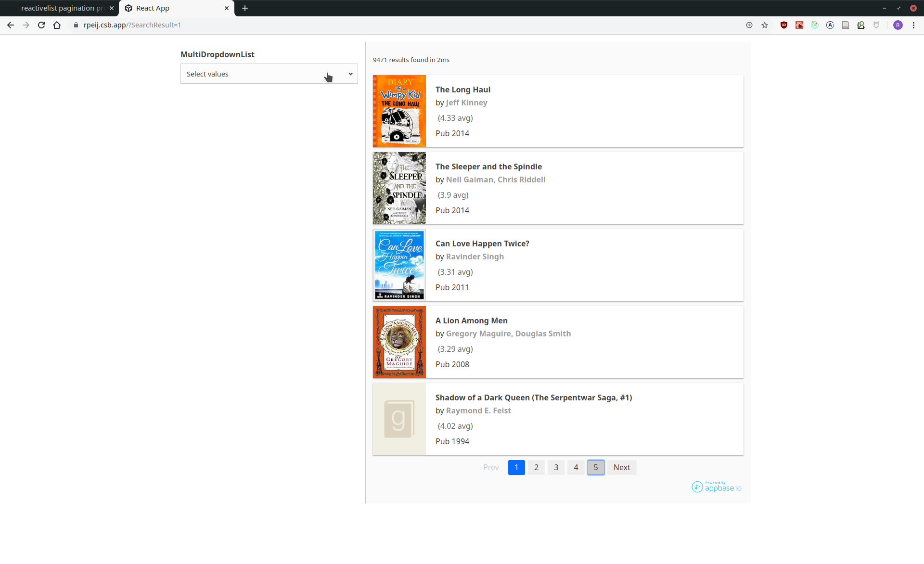
Task: Click the (4.02 avg) rating
Action: pos(455,426)
